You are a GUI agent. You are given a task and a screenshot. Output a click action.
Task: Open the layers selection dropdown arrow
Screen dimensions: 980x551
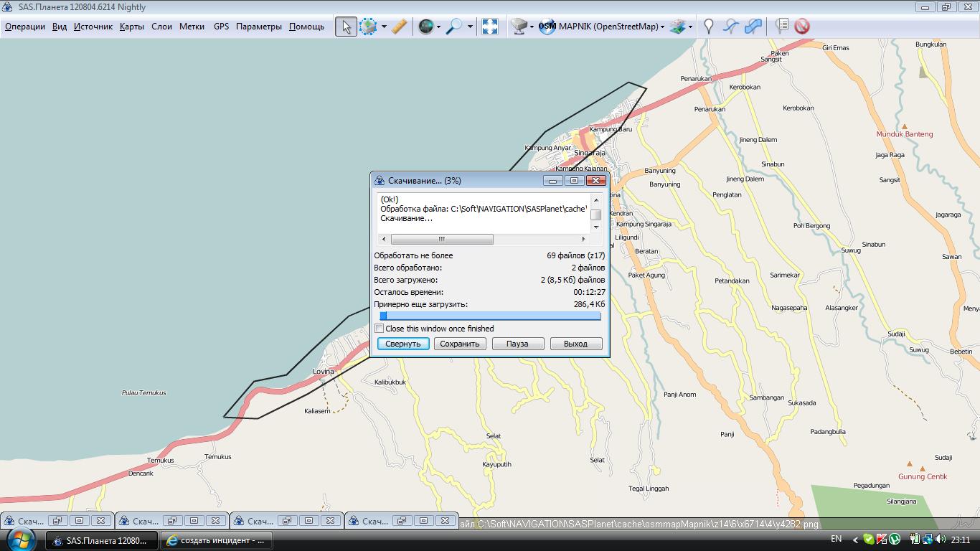[690, 27]
